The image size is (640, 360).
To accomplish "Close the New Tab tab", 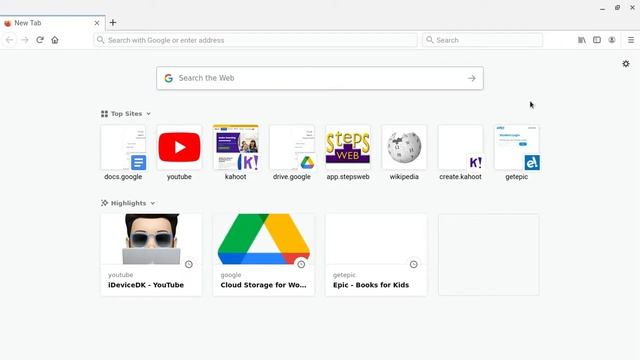I will pyautogui.click(x=97, y=23).
